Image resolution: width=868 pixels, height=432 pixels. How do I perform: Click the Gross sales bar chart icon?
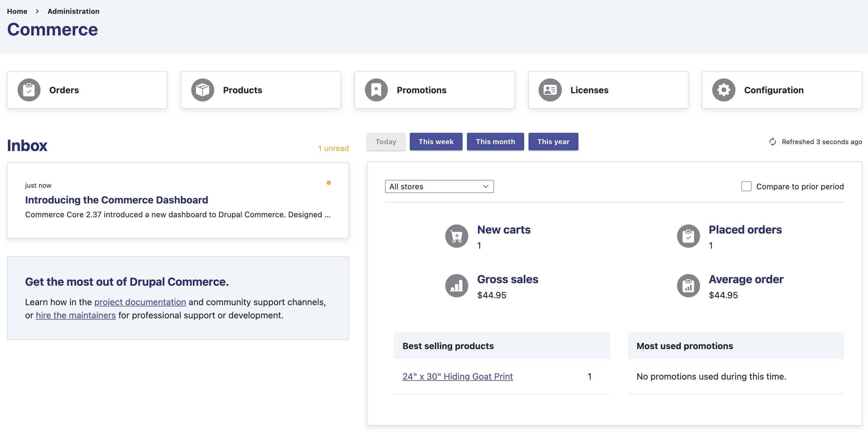(x=457, y=286)
